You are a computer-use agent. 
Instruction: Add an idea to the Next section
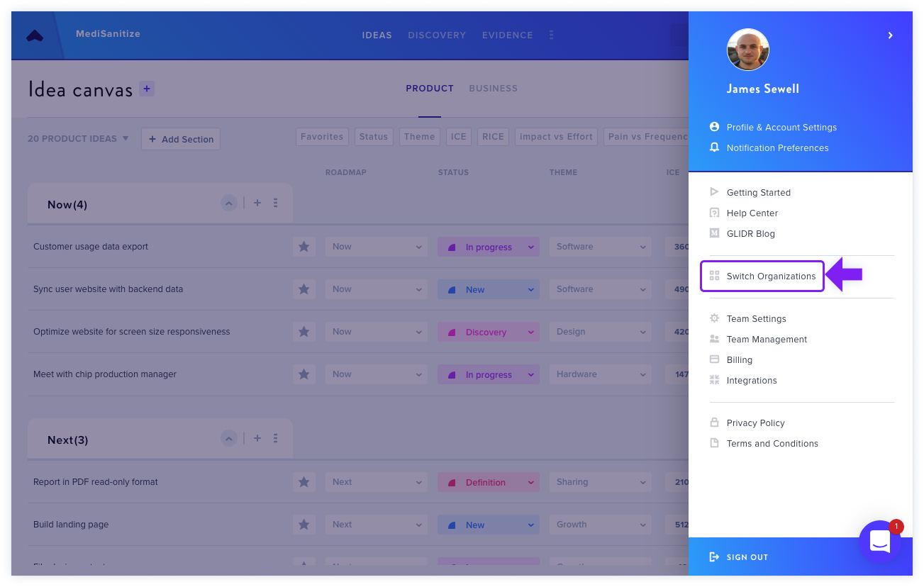pos(257,438)
